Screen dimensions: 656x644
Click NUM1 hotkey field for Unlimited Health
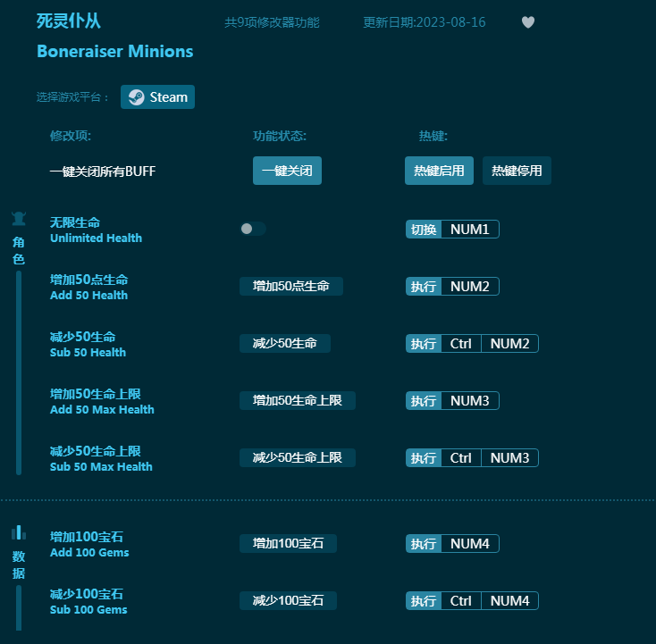pyautogui.click(x=469, y=230)
